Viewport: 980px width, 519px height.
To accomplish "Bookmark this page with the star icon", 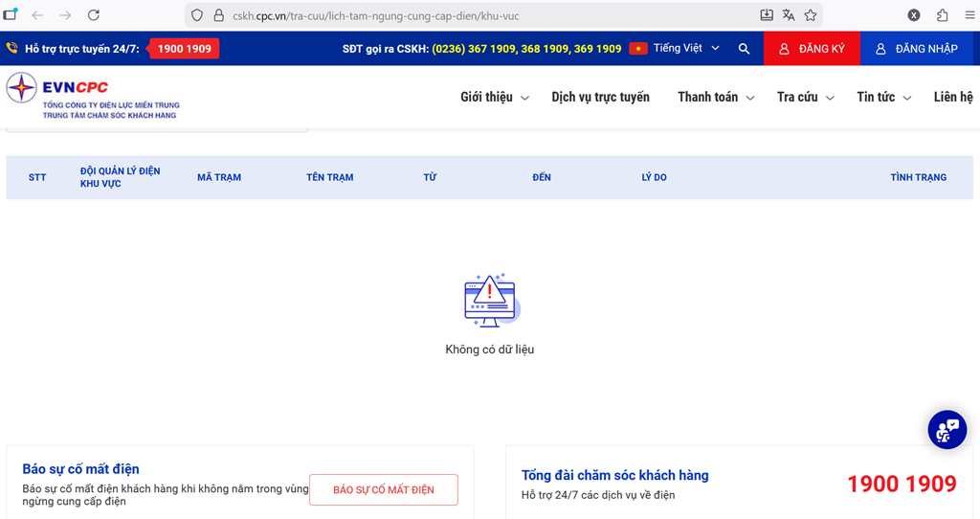I will tap(811, 15).
